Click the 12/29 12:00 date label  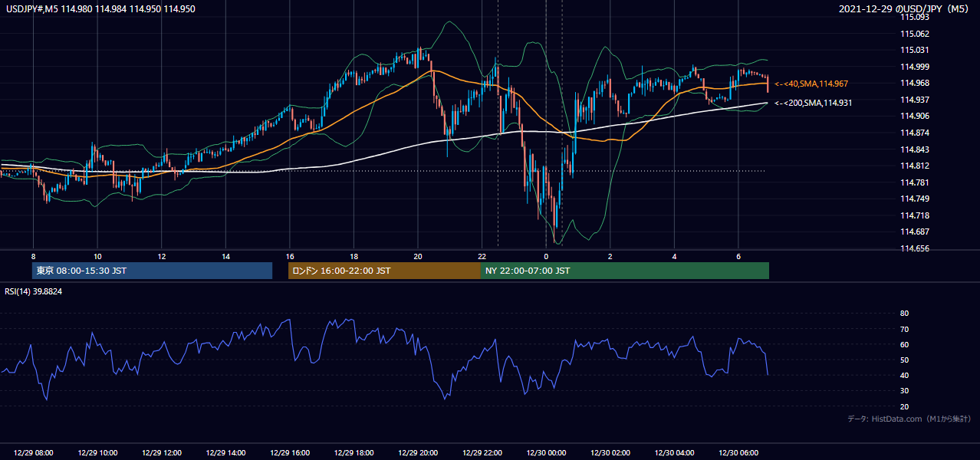tap(162, 453)
